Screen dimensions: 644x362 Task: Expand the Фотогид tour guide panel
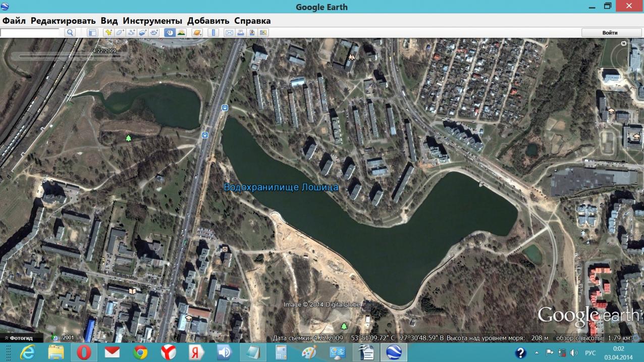(19, 338)
